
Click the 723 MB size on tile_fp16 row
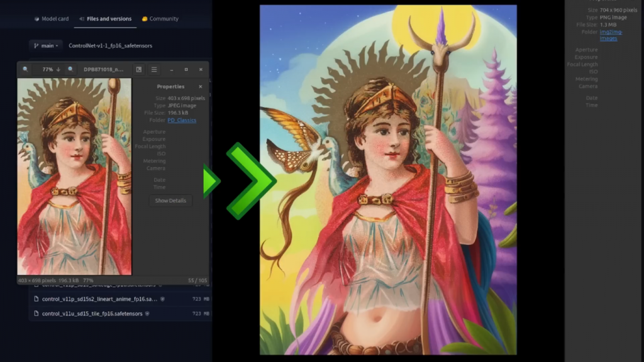point(201,314)
